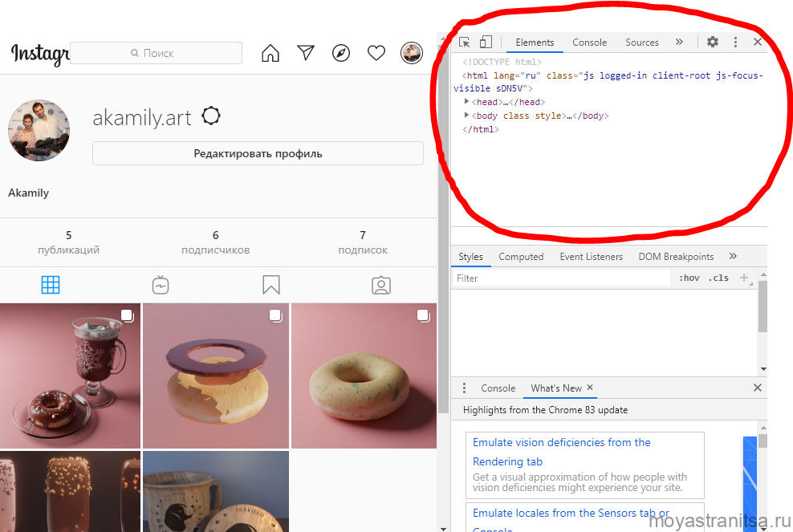Open the IGTV tab icon
The height and width of the screenshot is (532, 793).
coord(161,285)
